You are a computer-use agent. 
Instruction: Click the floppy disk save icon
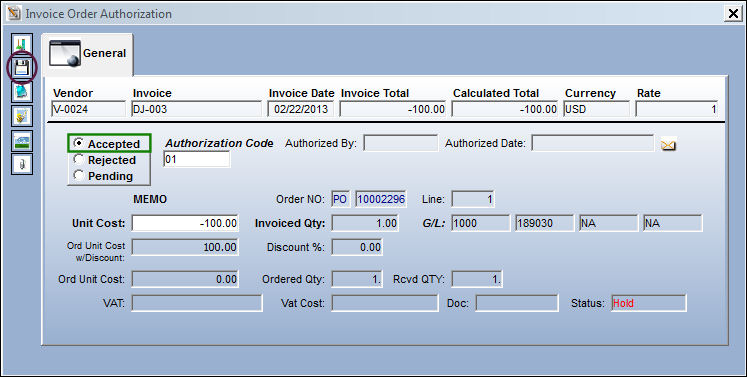click(22, 68)
